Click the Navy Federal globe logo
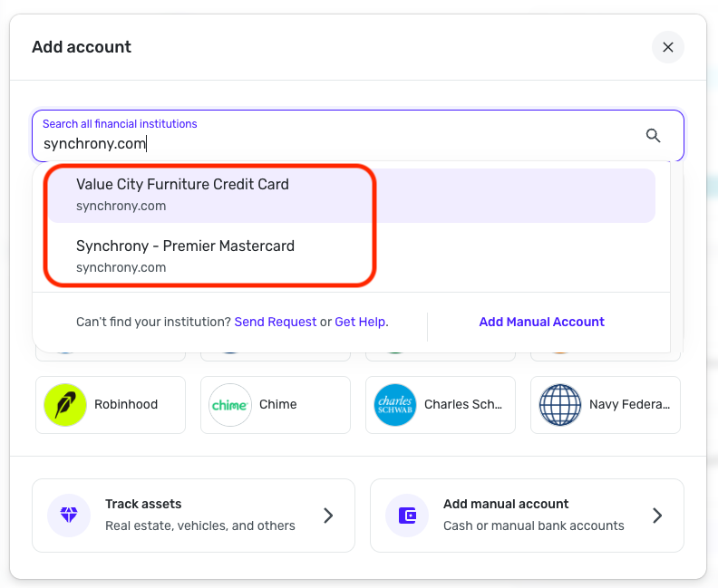718x588 pixels. 560,405
